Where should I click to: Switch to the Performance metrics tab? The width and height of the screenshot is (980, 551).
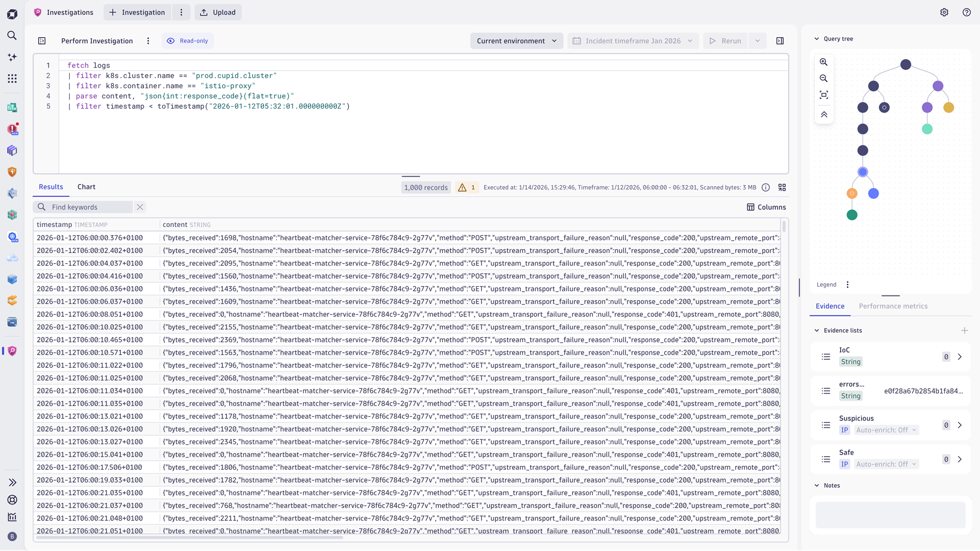click(893, 306)
